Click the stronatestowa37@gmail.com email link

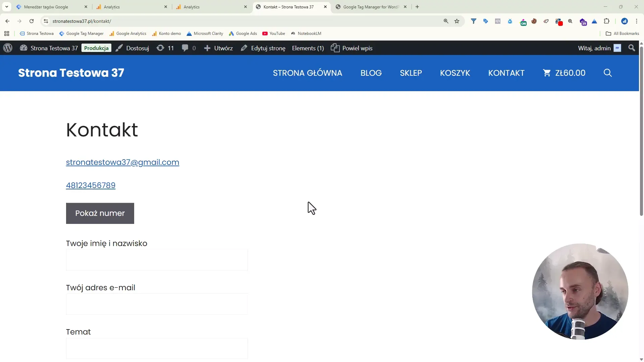tap(122, 162)
